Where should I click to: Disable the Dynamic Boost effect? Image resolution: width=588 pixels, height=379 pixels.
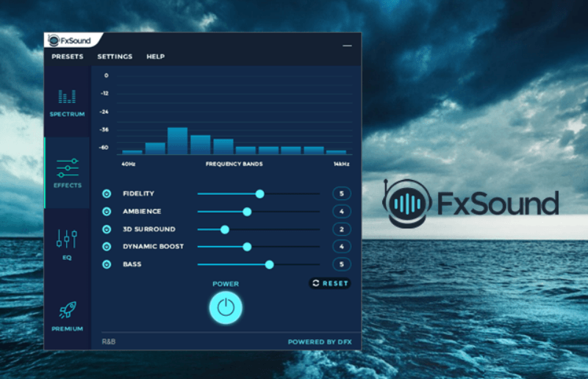pyautogui.click(x=107, y=247)
